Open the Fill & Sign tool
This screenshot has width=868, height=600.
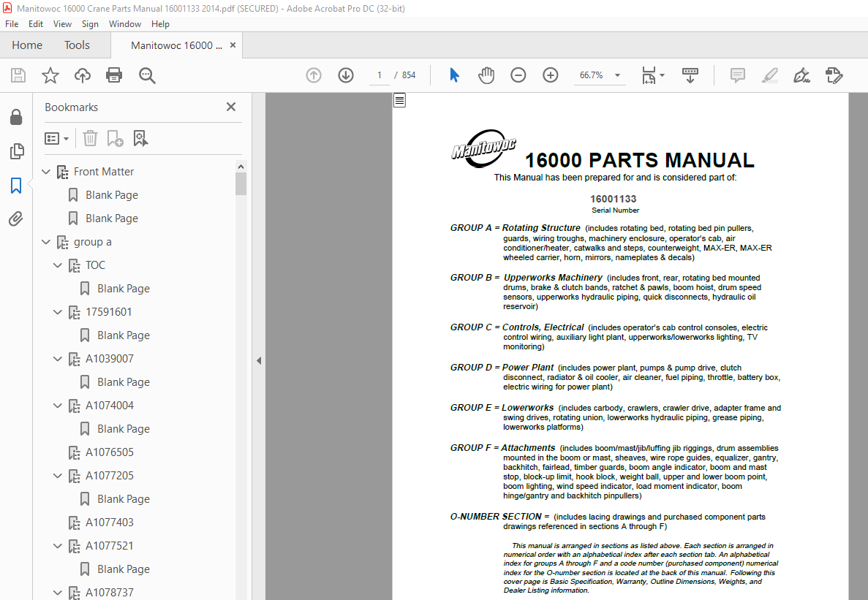click(x=801, y=75)
